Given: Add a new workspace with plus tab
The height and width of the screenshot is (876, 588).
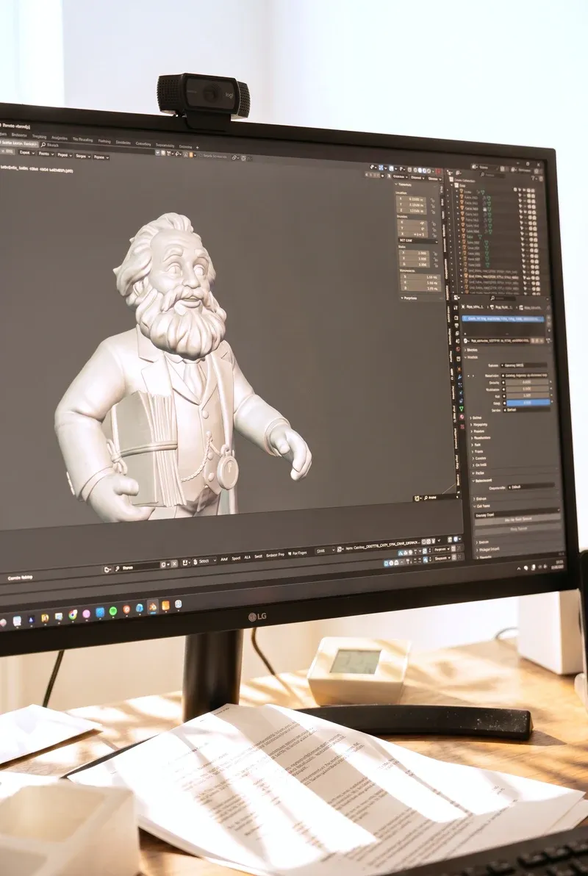Looking at the screenshot, I should pos(197,147).
